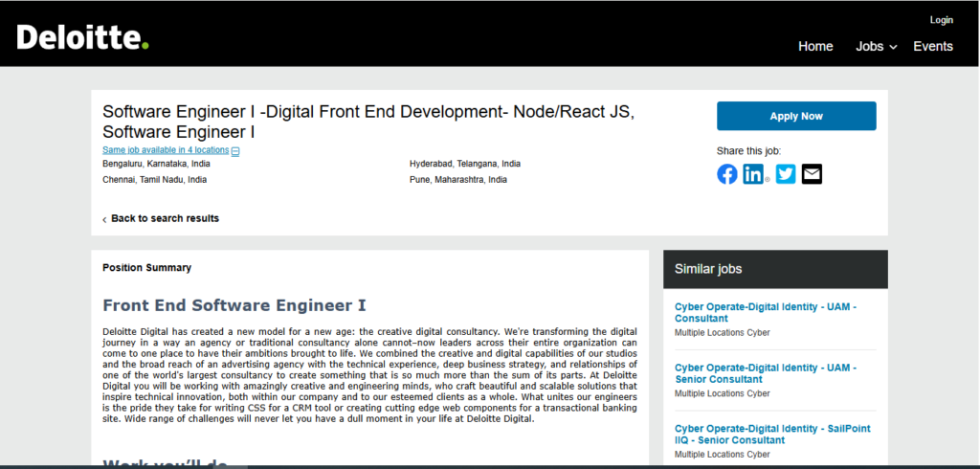This screenshot has height=469, width=980.
Task: Click the 'Position Summary' heading
Action: click(146, 268)
